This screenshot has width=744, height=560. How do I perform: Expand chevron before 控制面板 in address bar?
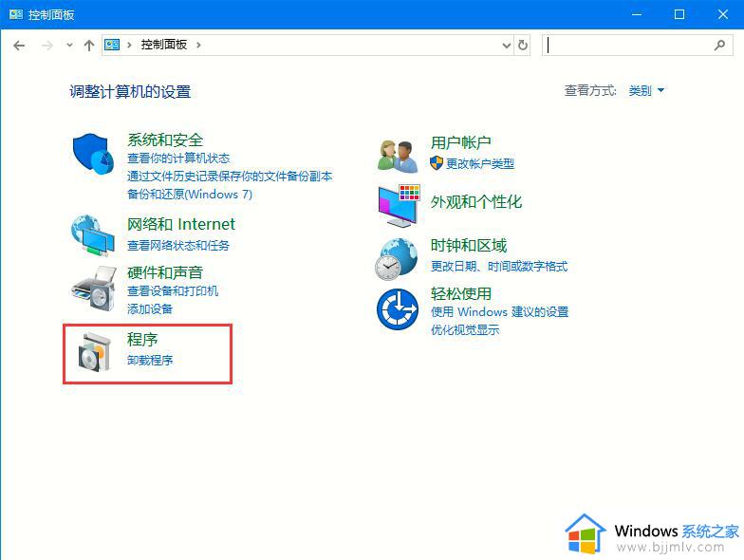point(129,46)
